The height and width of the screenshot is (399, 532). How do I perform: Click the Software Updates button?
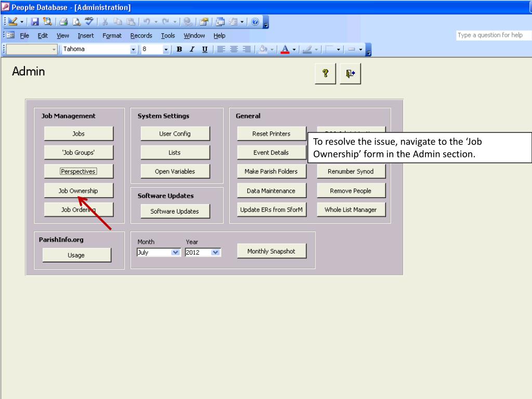tap(175, 211)
